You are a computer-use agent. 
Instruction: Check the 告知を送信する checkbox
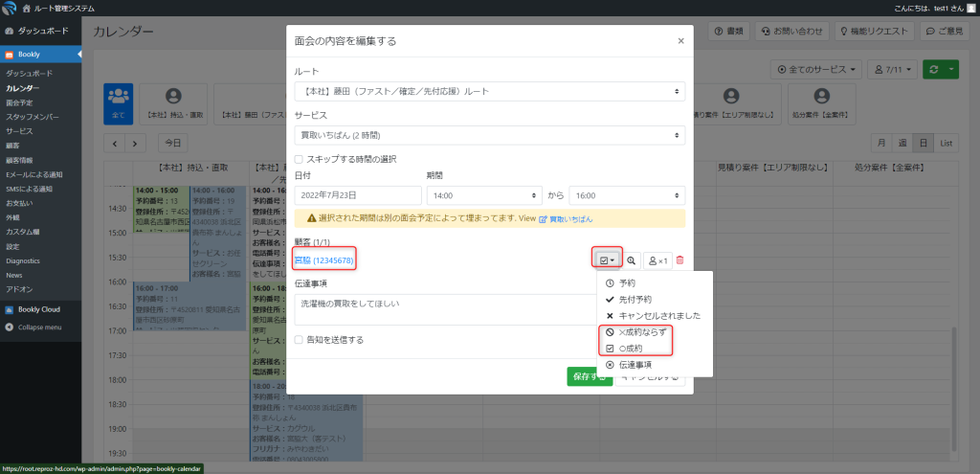point(300,340)
